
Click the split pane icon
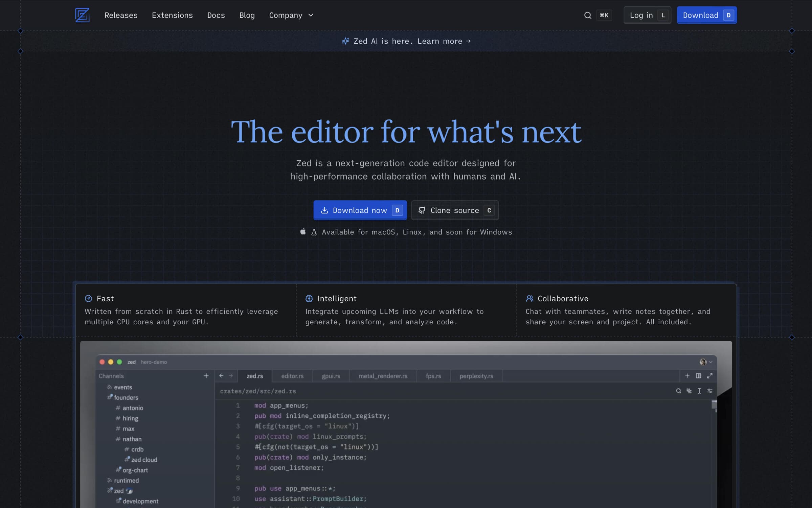698,376
